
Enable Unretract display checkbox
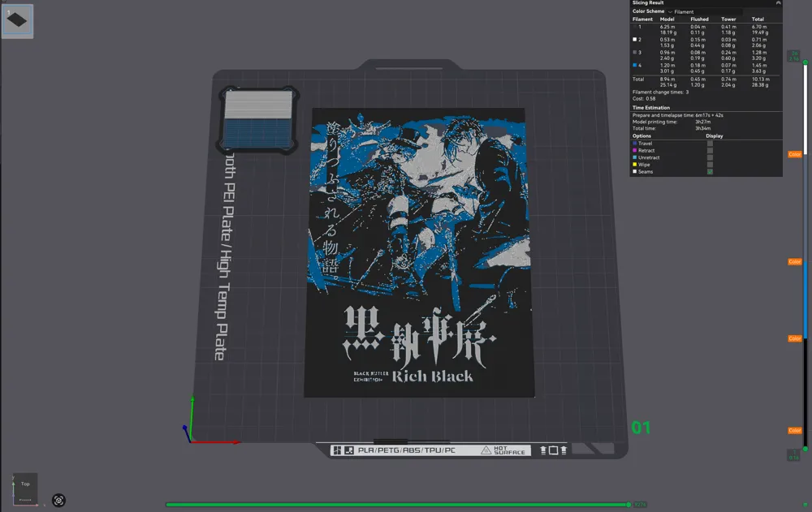point(710,157)
